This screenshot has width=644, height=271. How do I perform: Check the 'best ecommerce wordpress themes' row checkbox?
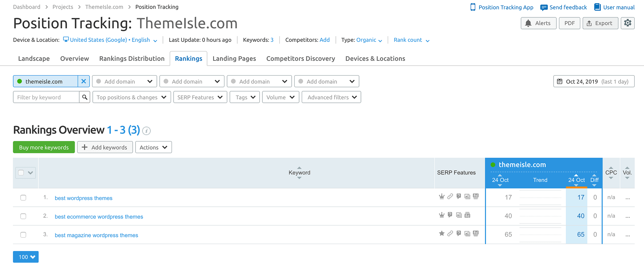[x=23, y=216]
